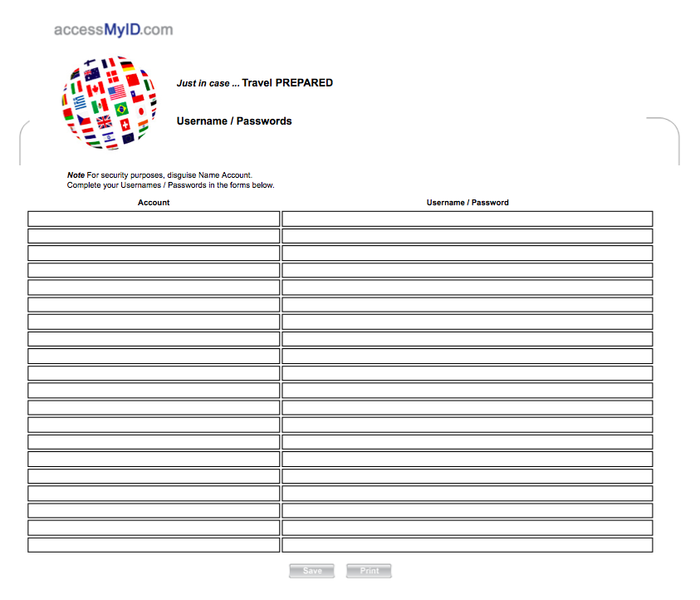Viewport: 700px width, 600px height.
Task: Click the Complete your Usernames instruction line
Action: click(170, 185)
